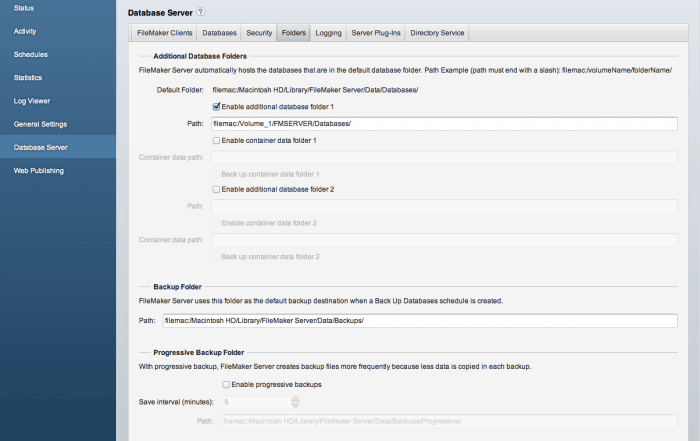Image resolution: width=700 pixels, height=441 pixels.
Task: Open the Database Server help icon
Action: (201, 12)
